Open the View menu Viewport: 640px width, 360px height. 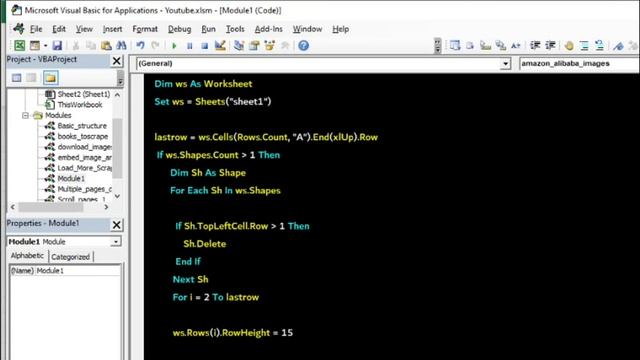[84, 29]
